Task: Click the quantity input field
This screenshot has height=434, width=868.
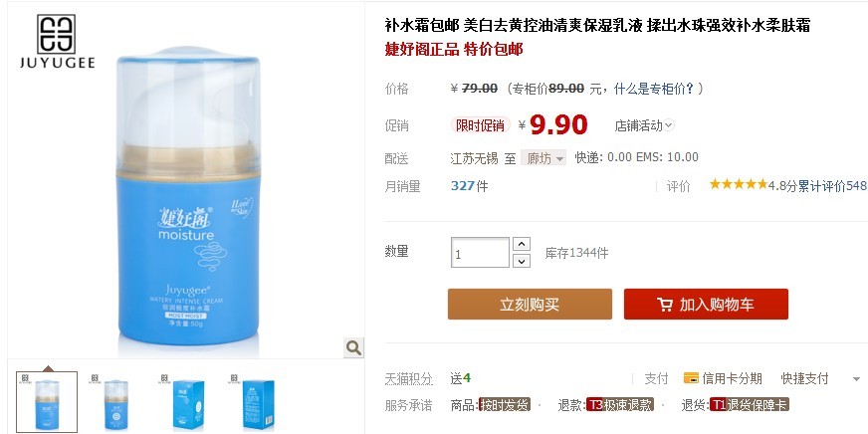Action: pos(480,253)
